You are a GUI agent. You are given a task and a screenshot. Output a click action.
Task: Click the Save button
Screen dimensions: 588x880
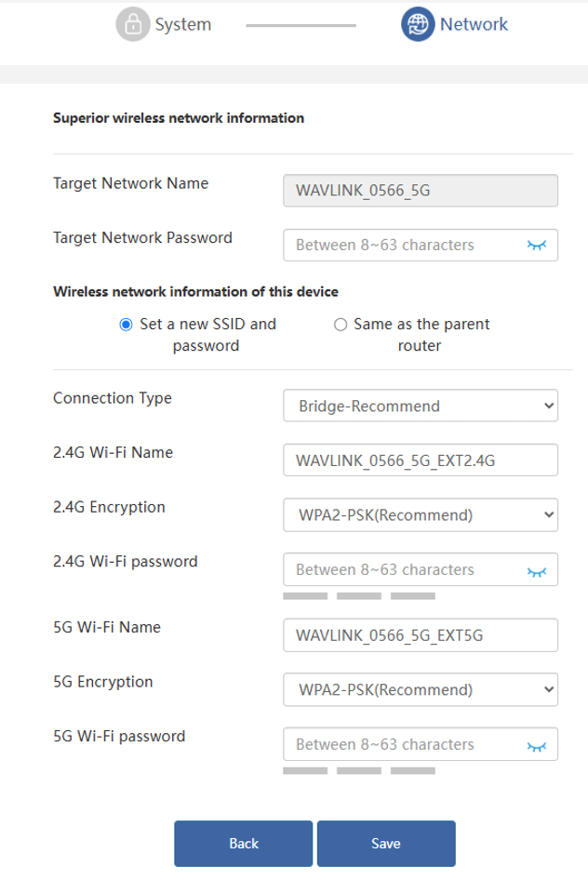[x=386, y=844]
